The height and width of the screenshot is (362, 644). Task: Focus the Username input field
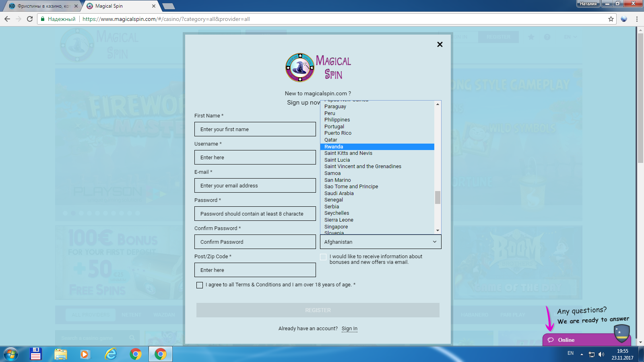pos(255,157)
